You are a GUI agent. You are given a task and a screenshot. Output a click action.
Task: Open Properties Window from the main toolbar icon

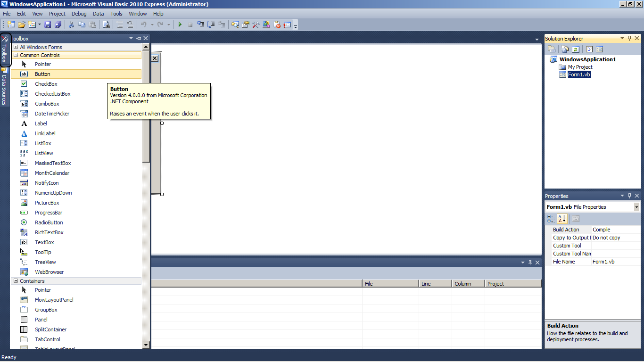click(245, 25)
